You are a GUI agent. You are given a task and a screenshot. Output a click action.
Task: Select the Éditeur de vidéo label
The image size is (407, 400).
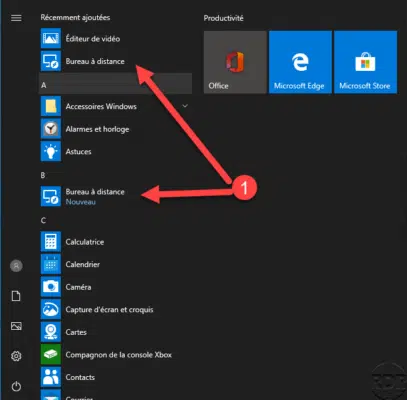[93, 39]
